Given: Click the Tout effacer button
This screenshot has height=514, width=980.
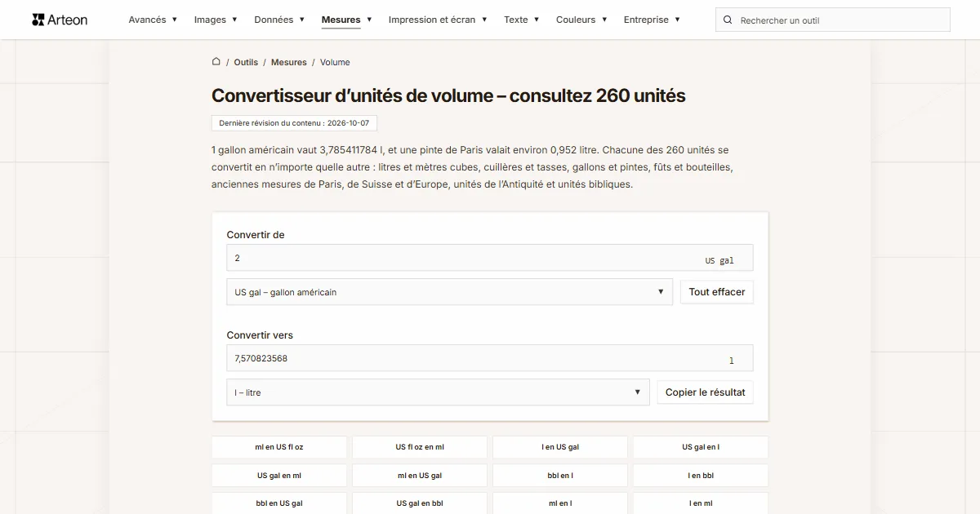Looking at the screenshot, I should coord(717,292).
